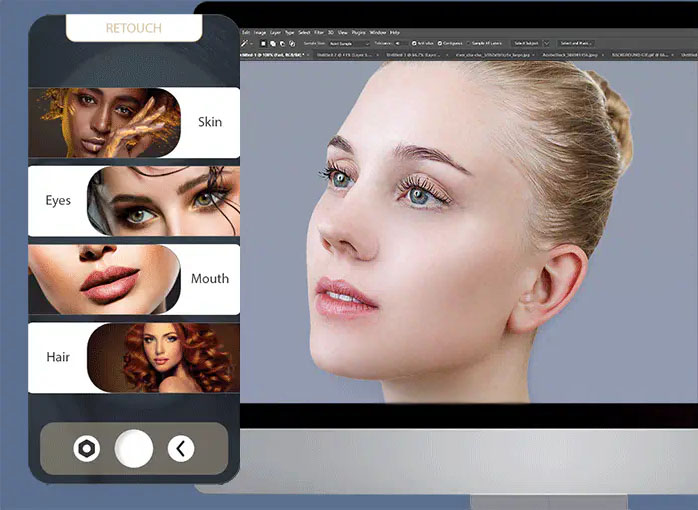Click the golden skin model thumbnail
Screen dimensions: 698x510
pos(105,122)
